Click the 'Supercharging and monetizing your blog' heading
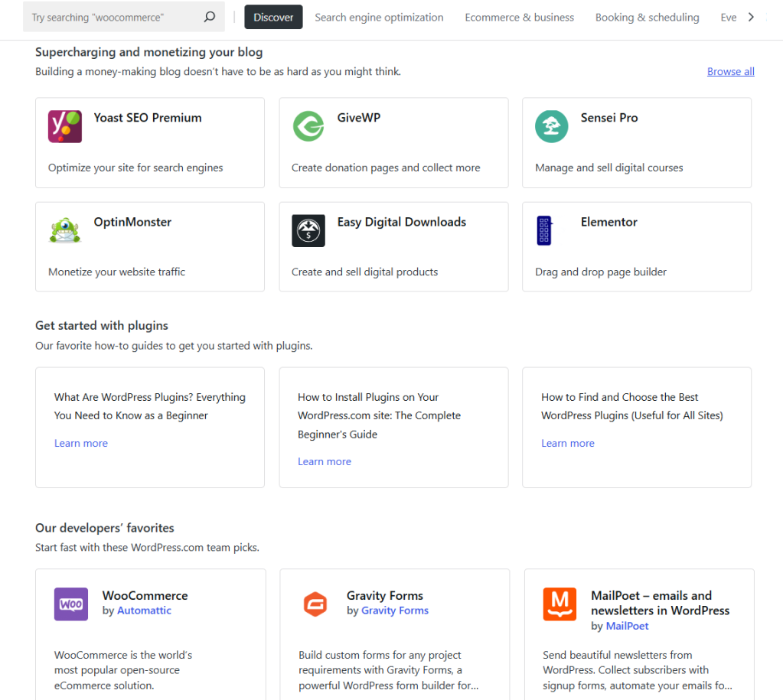The height and width of the screenshot is (700, 783). (x=148, y=52)
